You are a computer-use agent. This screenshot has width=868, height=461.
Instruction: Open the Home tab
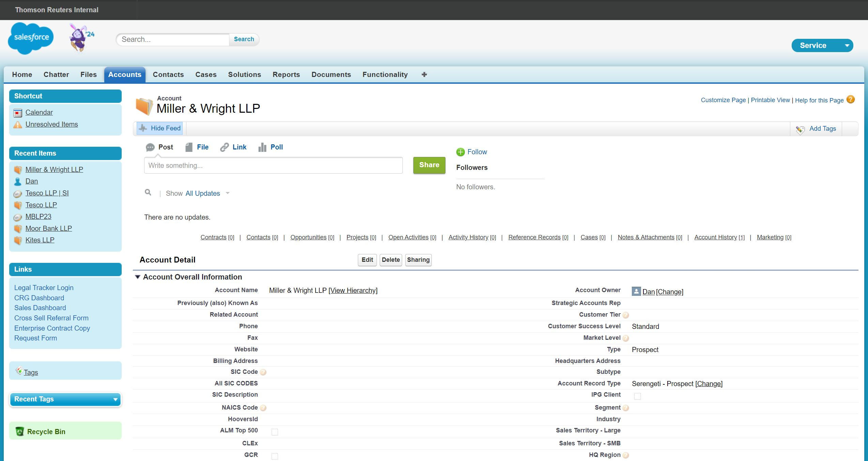click(22, 75)
